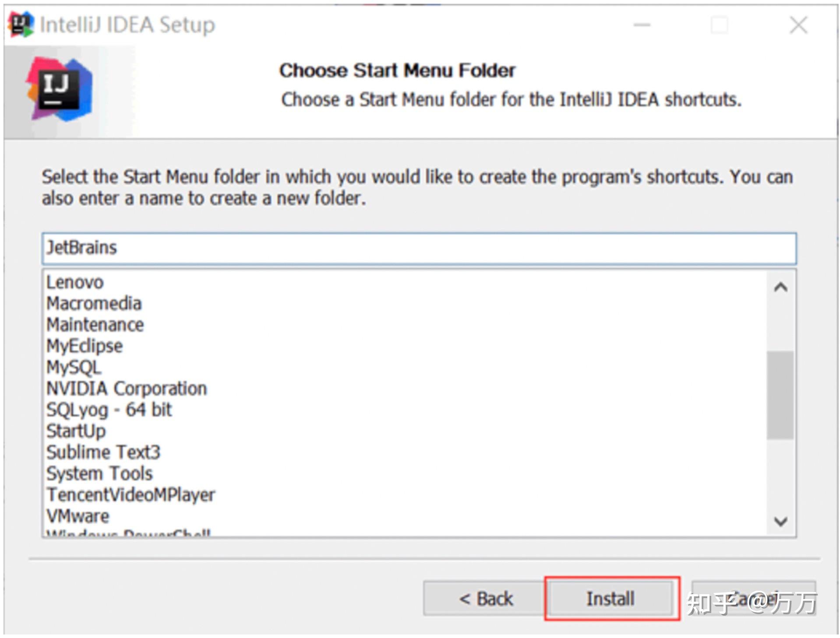This screenshot has height=638, width=840.
Task: Select the Macromedia folder
Action: (x=94, y=304)
